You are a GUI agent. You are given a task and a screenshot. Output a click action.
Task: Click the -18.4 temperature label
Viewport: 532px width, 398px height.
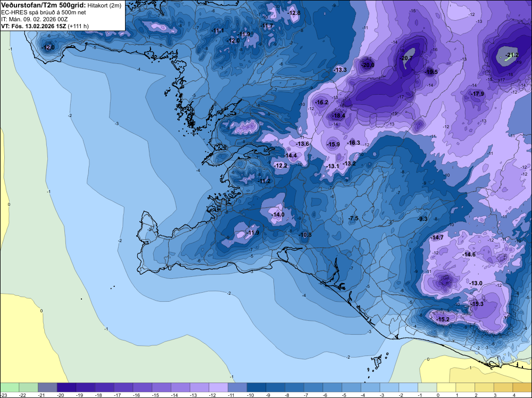[338, 115]
